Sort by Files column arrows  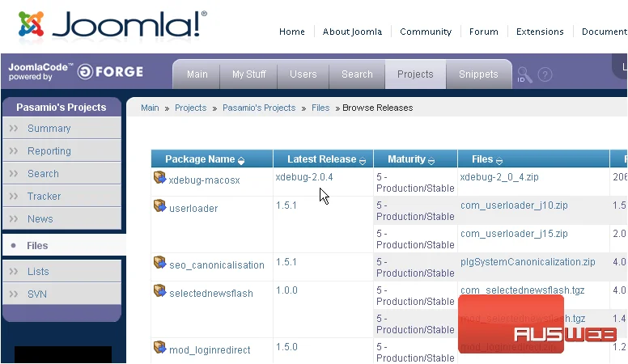(x=499, y=161)
